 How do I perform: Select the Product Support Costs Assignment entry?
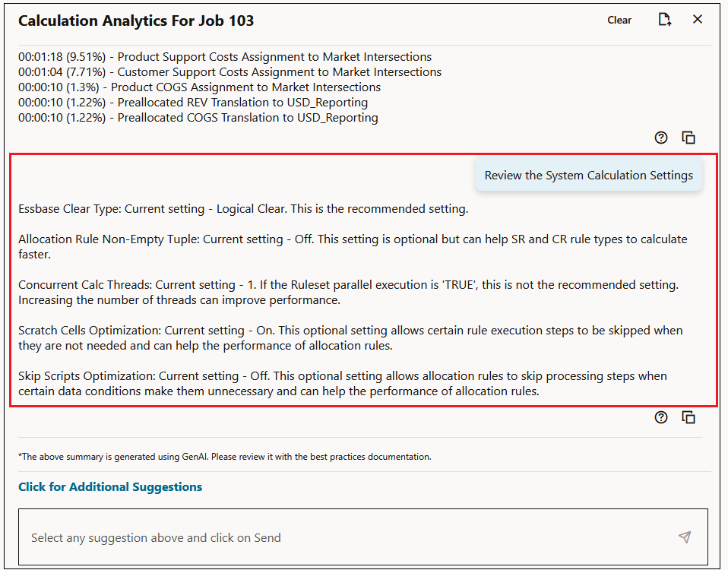[224, 56]
